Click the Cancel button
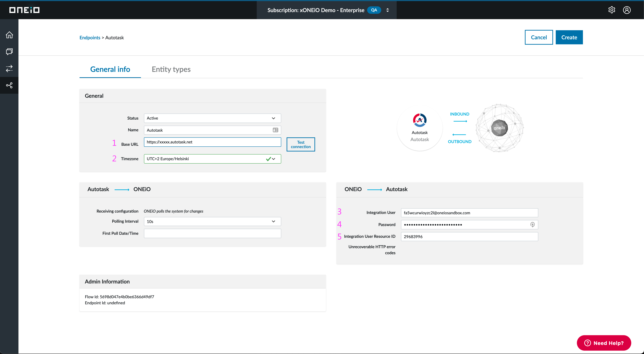 (x=539, y=37)
